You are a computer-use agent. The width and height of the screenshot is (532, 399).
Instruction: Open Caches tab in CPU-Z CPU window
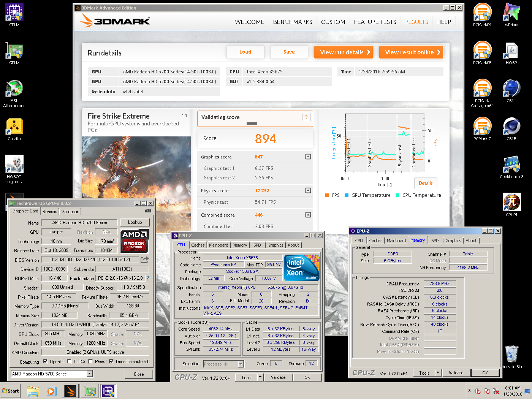coord(198,245)
